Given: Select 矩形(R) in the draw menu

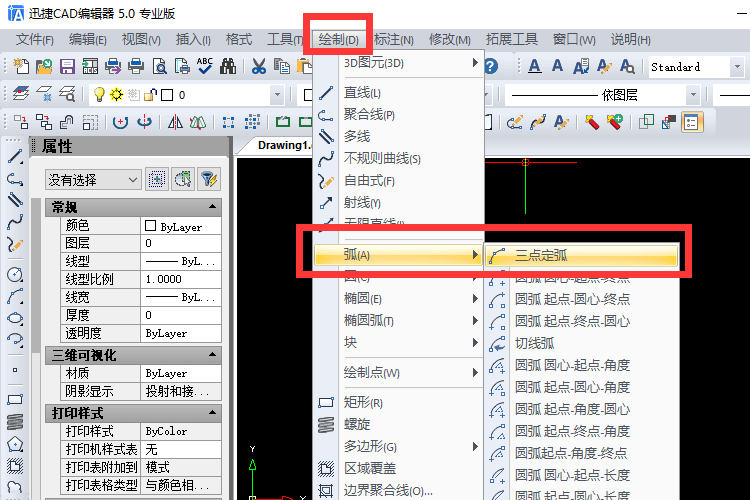Looking at the screenshot, I should point(398,402).
